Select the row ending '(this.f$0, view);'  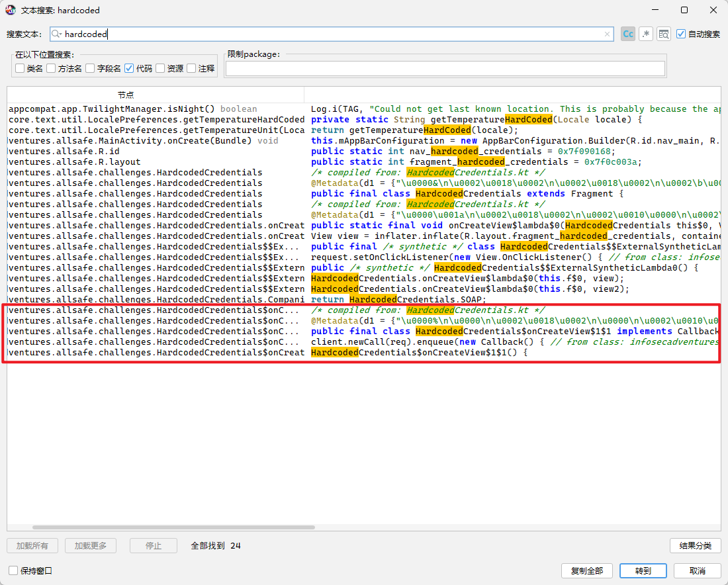click(364, 279)
